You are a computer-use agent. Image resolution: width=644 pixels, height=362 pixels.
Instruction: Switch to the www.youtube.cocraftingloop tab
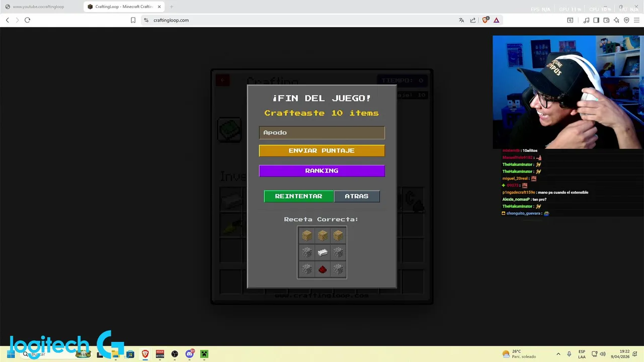(x=42, y=7)
